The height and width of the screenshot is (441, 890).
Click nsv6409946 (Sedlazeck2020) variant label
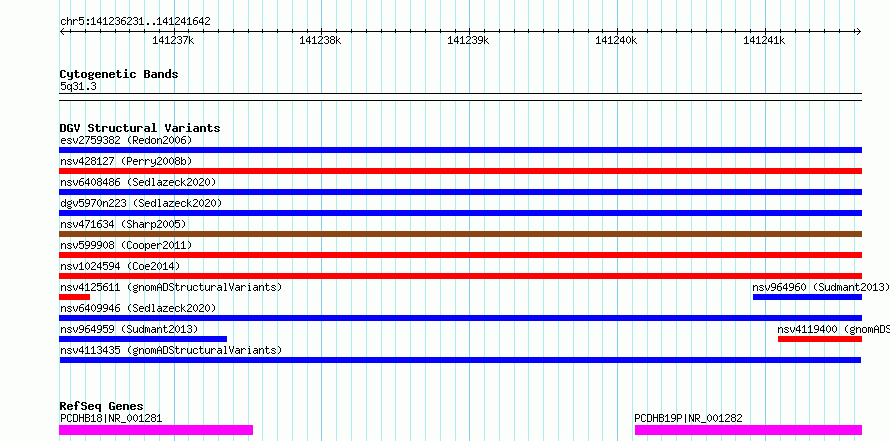coord(138,308)
